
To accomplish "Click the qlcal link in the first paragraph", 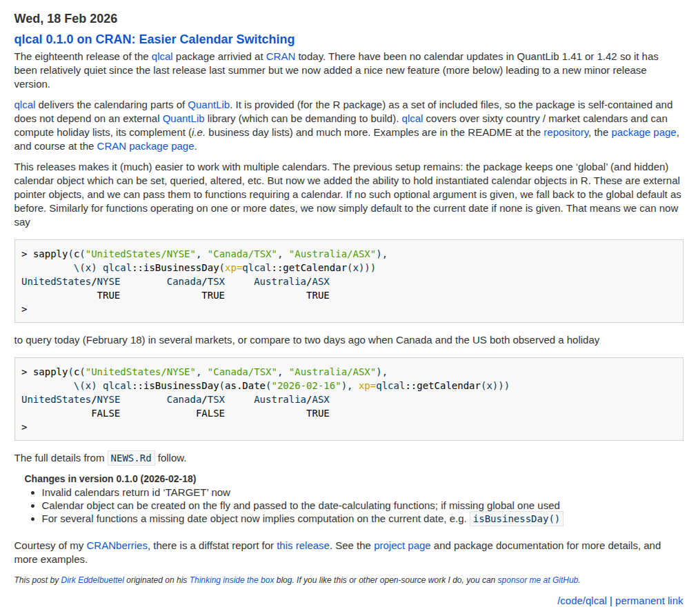I will 162,57.
